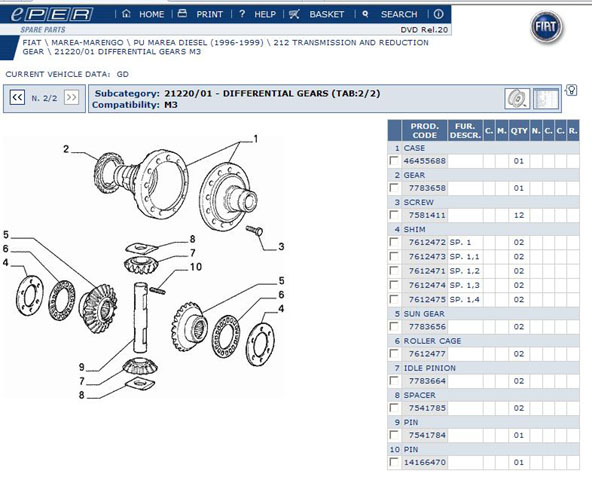Open the HOME menu item
Viewport: 592px width, 480px height.
(x=151, y=14)
